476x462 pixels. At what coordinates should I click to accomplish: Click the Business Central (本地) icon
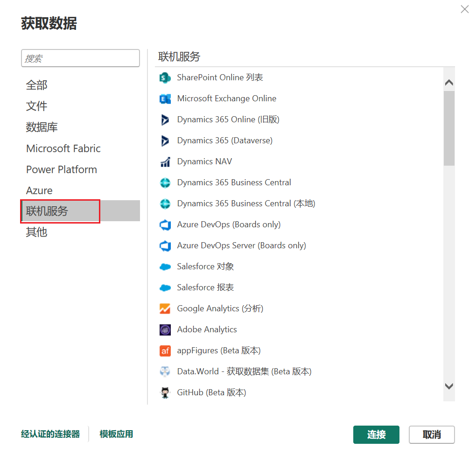tap(165, 203)
